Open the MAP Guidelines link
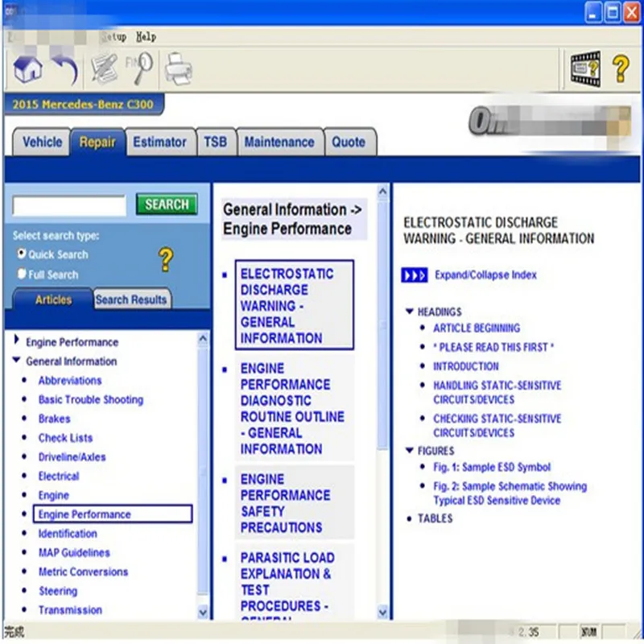The height and width of the screenshot is (644, 644). (x=74, y=552)
